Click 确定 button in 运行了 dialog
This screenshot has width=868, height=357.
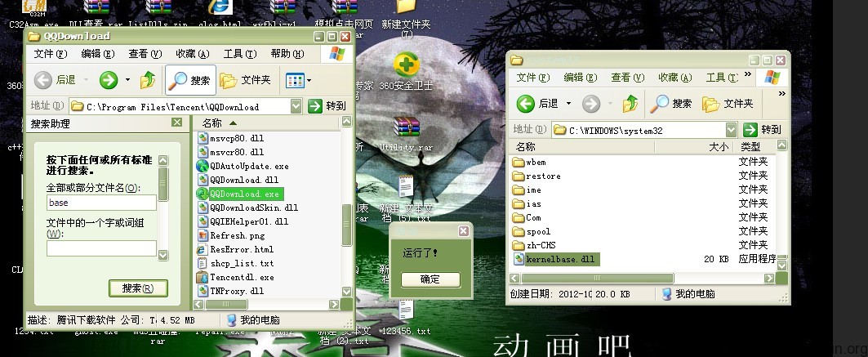pyautogui.click(x=430, y=279)
